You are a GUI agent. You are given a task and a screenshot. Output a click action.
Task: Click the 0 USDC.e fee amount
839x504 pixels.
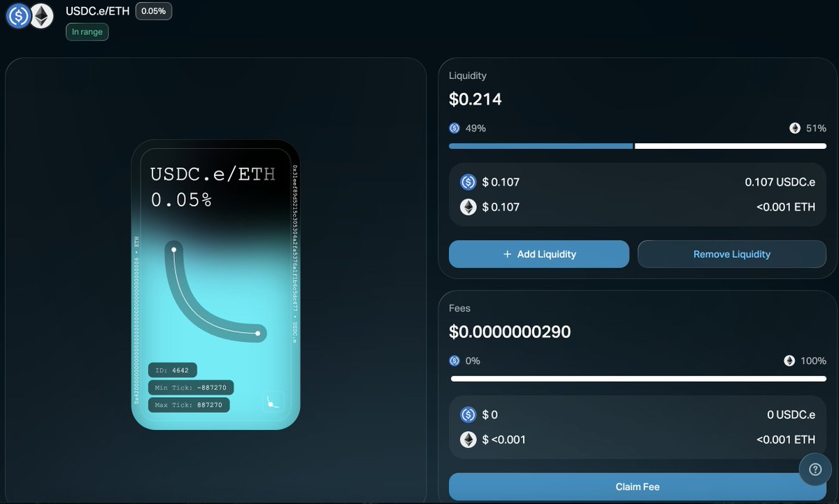tap(791, 415)
